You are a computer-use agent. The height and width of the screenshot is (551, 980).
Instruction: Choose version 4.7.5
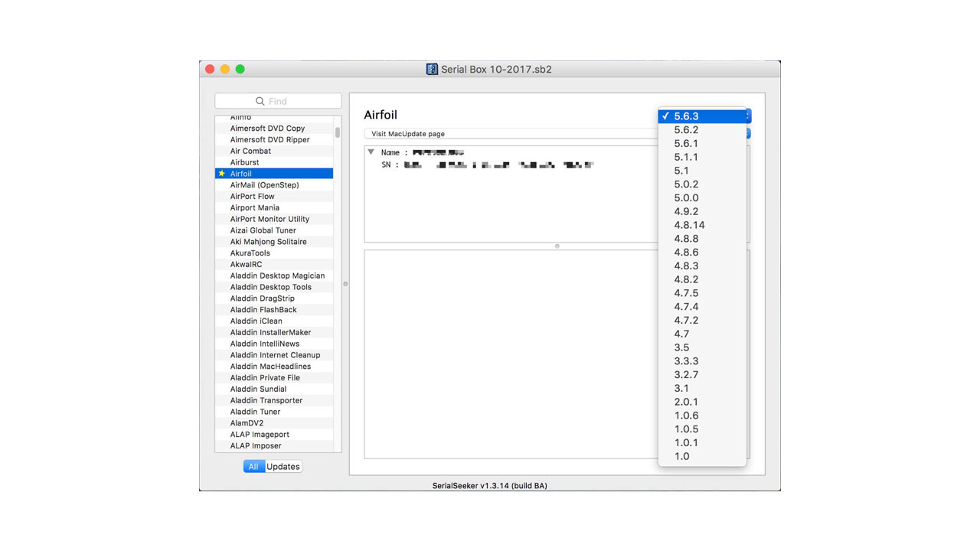pyautogui.click(x=702, y=293)
